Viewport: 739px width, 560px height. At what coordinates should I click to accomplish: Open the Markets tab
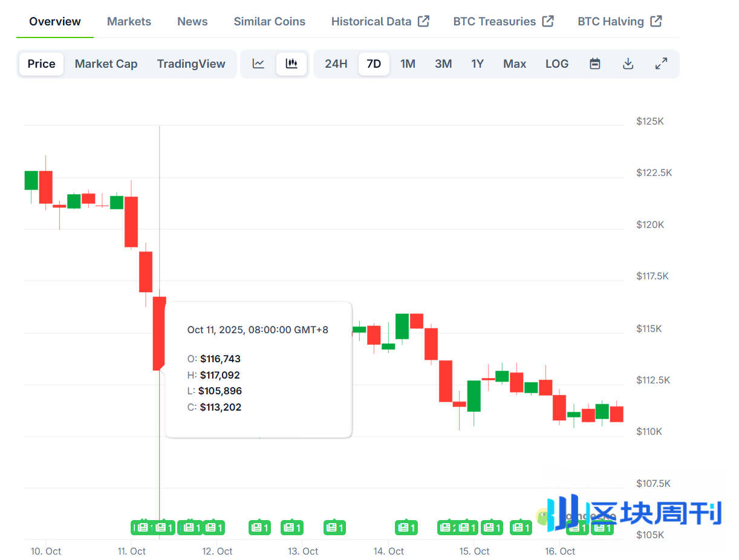(129, 22)
